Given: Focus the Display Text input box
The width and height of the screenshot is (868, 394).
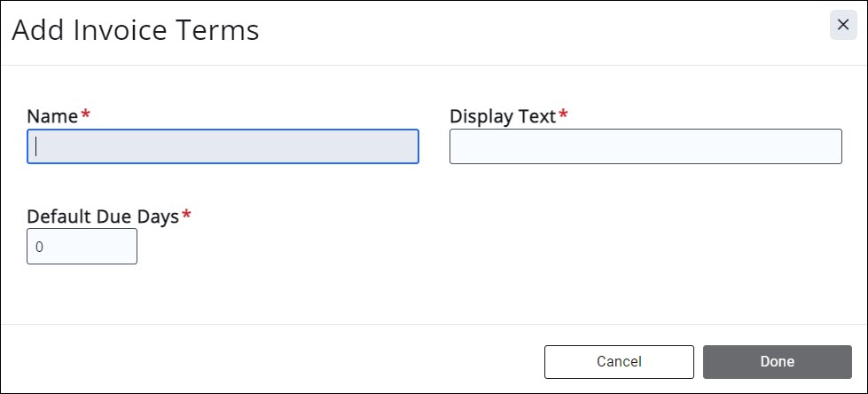Looking at the screenshot, I should [645, 146].
